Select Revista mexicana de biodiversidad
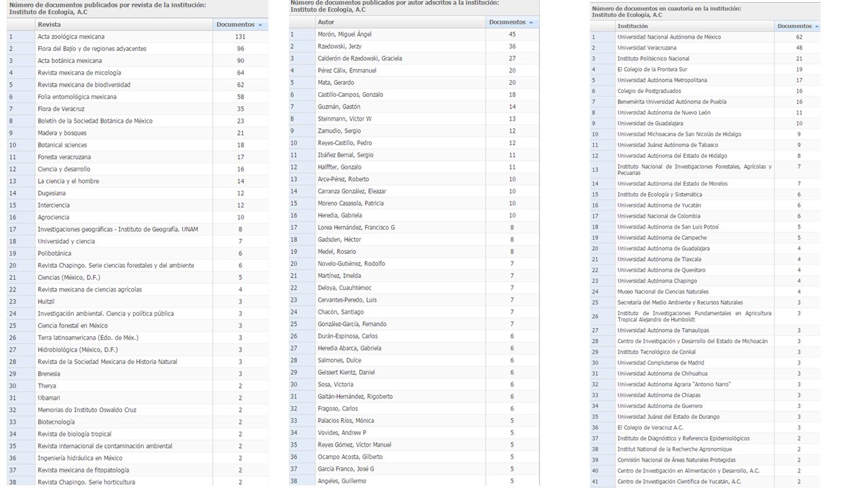The height and width of the screenshot is (488, 868). pyautogui.click(x=138, y=85)
